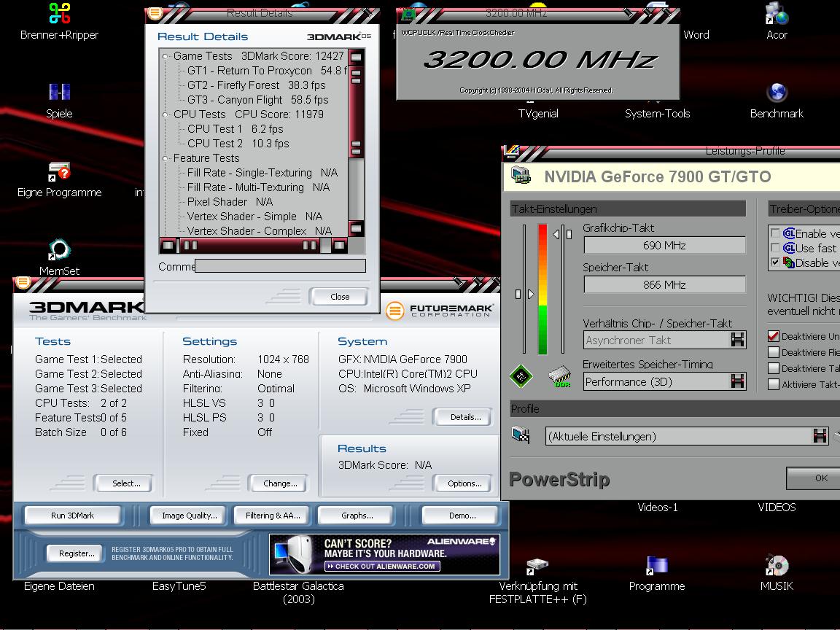The image size is (840, 630).
Task: Open Graphs... button in 3DMark
Action: pyautogui.click(x=357, y=516)
